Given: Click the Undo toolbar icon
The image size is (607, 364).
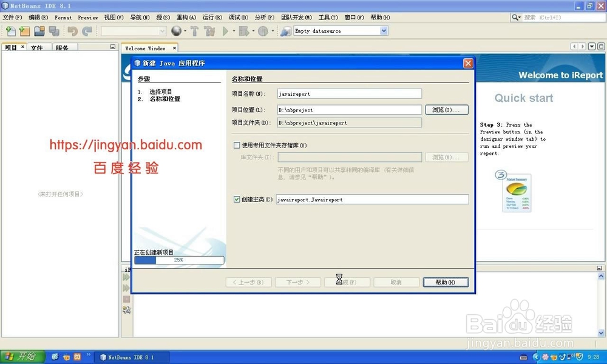Looking at the screenshot, I should click(x=72, y=31).
